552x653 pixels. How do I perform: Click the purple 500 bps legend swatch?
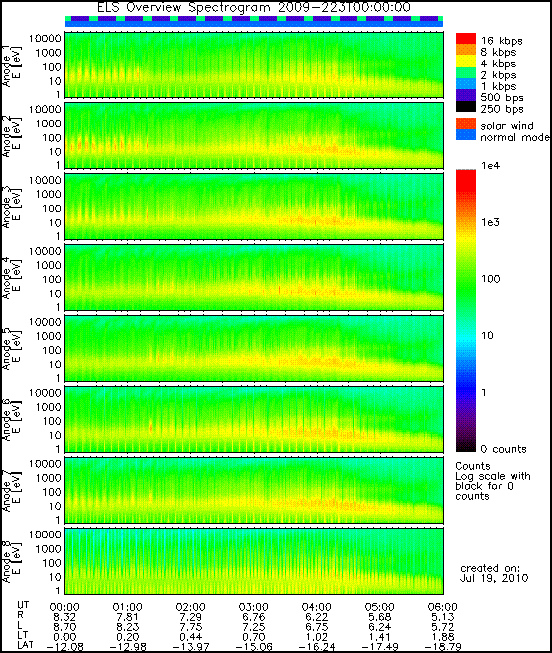(x=466, y=95)
